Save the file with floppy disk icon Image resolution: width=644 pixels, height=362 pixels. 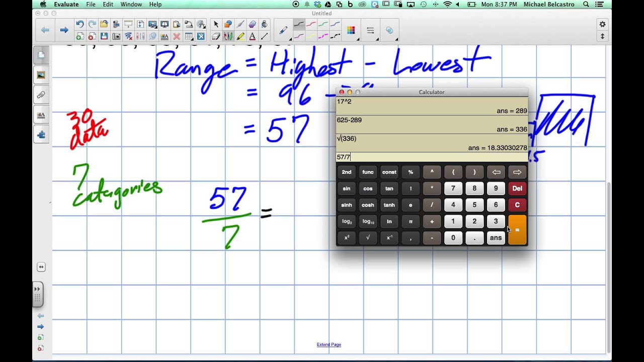(104, 37)
